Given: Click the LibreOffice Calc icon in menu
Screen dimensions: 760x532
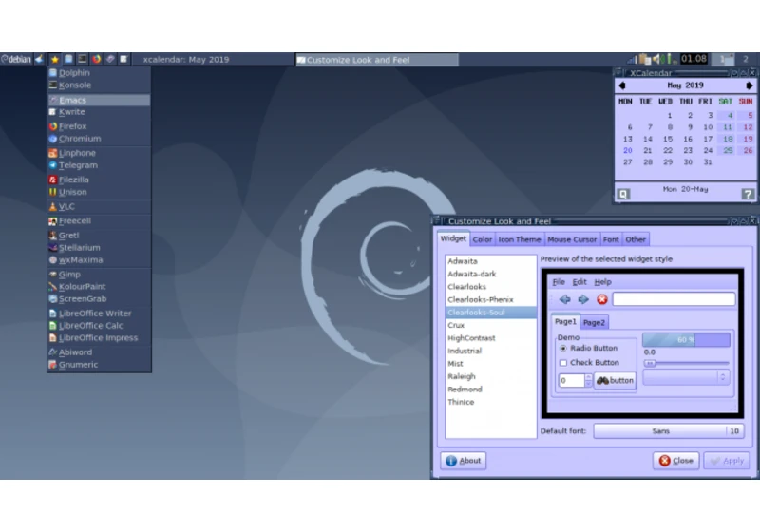Looking at the screenshot, I should 53,326.
